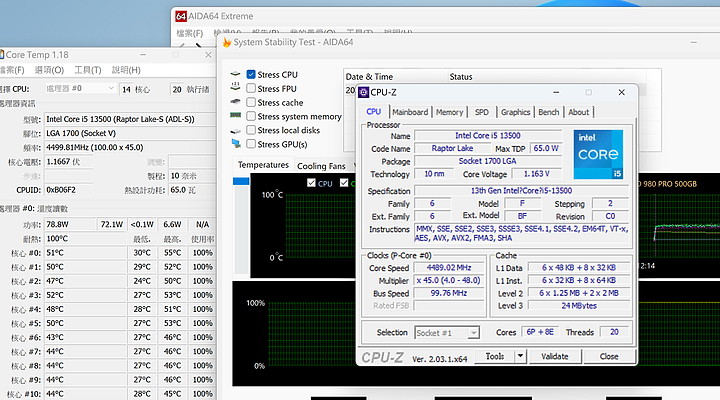Click the cache icon beside Stress cache
The height and width of the screenshot is (400, 720).
click(236, 101)
